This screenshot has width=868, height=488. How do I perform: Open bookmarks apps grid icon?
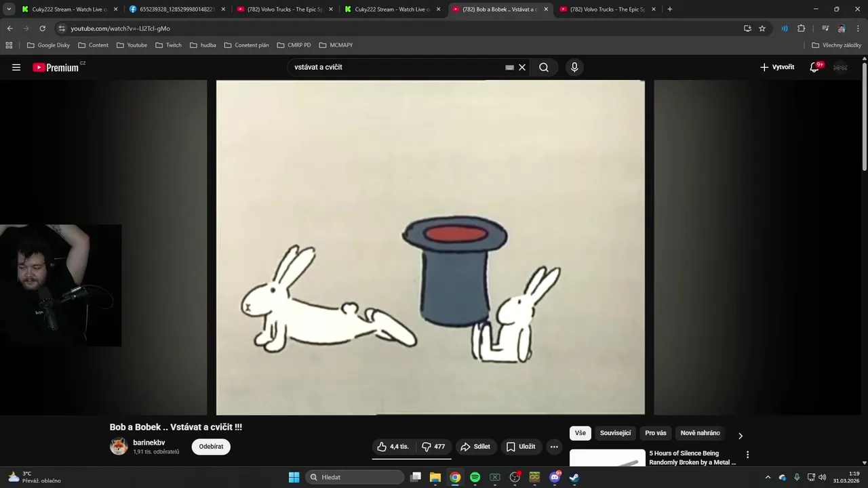(9, 45)
